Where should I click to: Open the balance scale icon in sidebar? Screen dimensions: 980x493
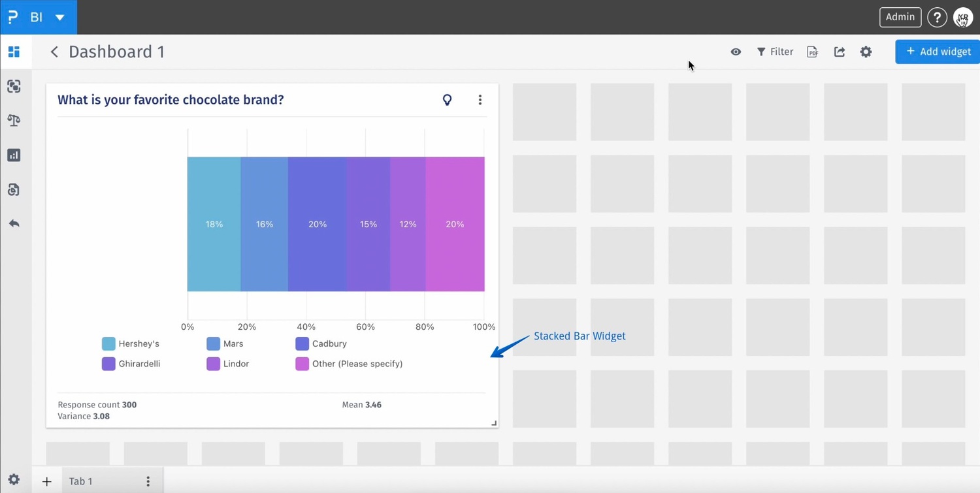[x=14, y=121]
